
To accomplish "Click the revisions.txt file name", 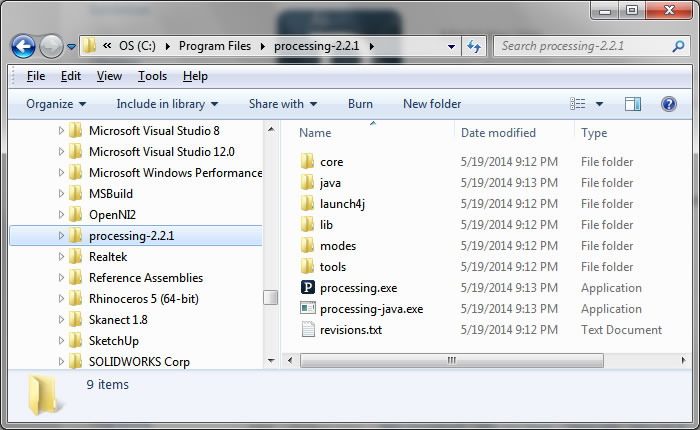I will pos(351,330).
